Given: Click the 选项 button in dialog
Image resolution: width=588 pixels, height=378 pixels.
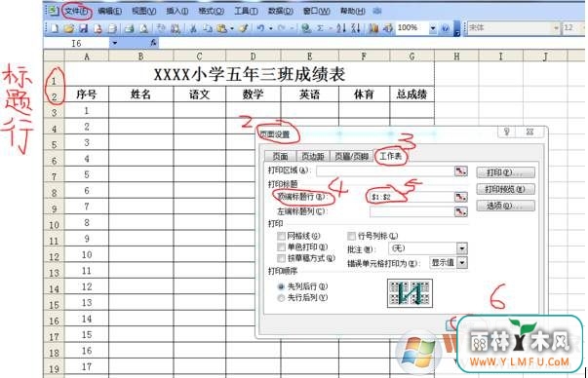Looking at the screenshot, I should point(505,206).
